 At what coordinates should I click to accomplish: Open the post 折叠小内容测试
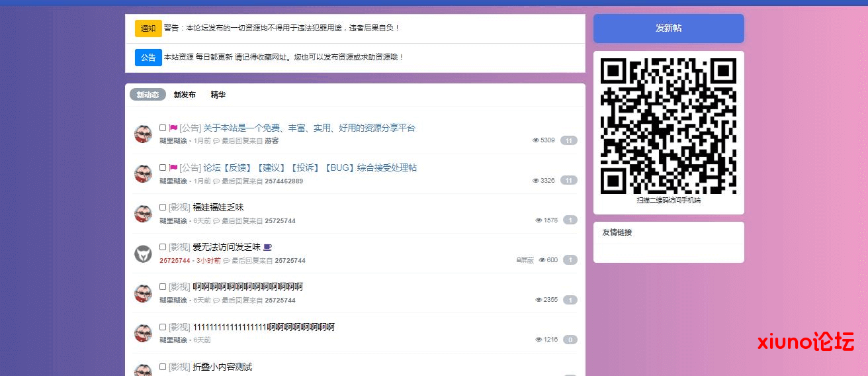pyautogui.click(x=222, y=367)
